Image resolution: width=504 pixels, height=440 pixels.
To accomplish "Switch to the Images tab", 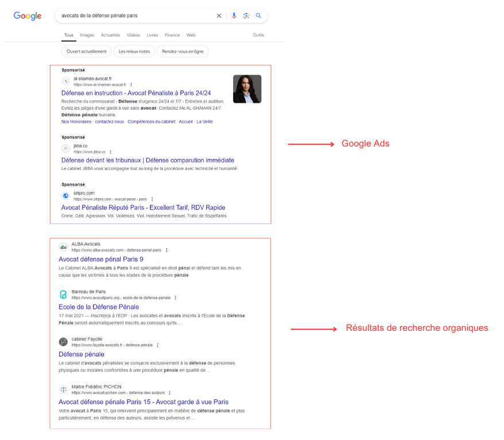I will coord(87,35).
